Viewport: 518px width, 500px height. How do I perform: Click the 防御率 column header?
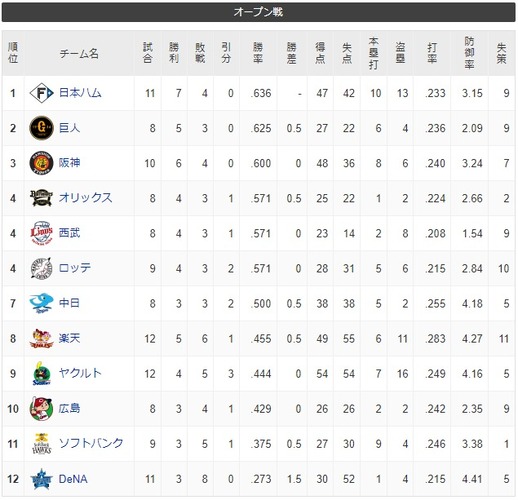pos(469,53)
